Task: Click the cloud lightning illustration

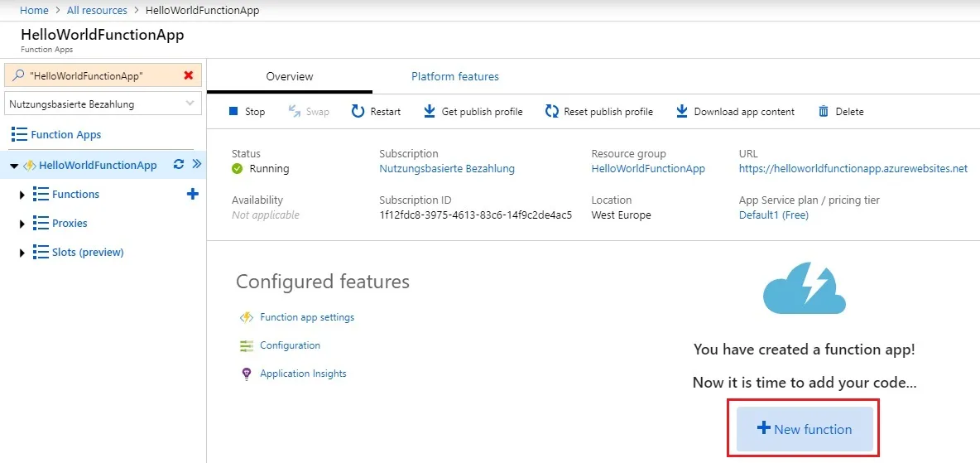Action: coord(805,290)
